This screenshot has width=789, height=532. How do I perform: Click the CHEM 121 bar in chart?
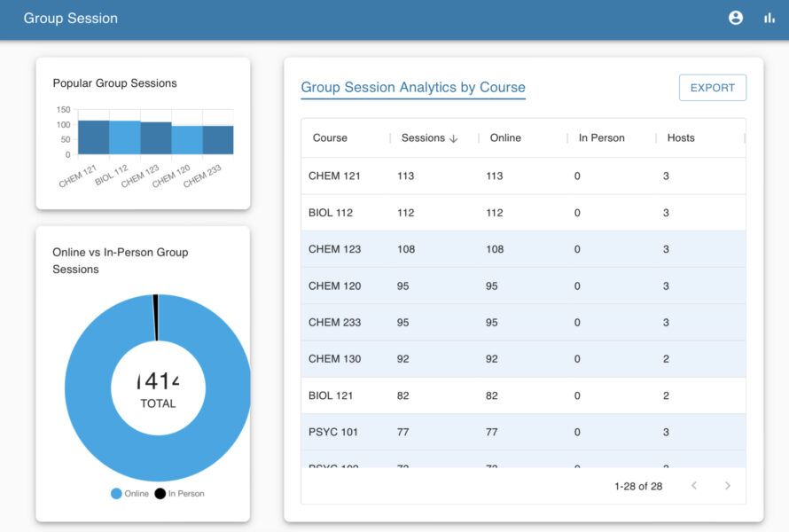(94, 137)
